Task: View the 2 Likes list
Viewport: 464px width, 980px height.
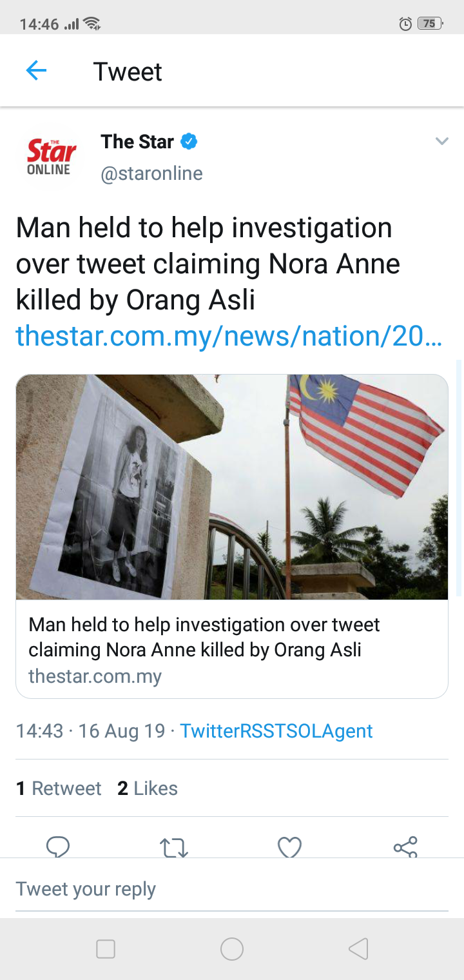Action: pos(148,789)
